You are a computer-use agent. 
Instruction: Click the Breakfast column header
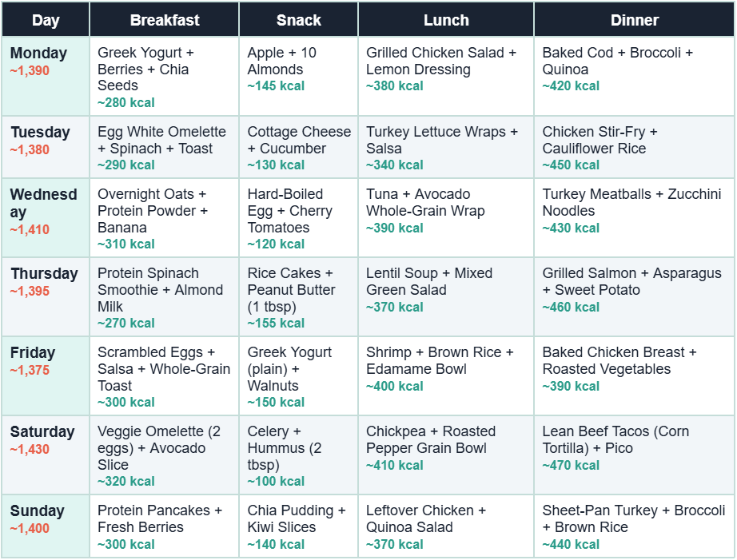165,20
